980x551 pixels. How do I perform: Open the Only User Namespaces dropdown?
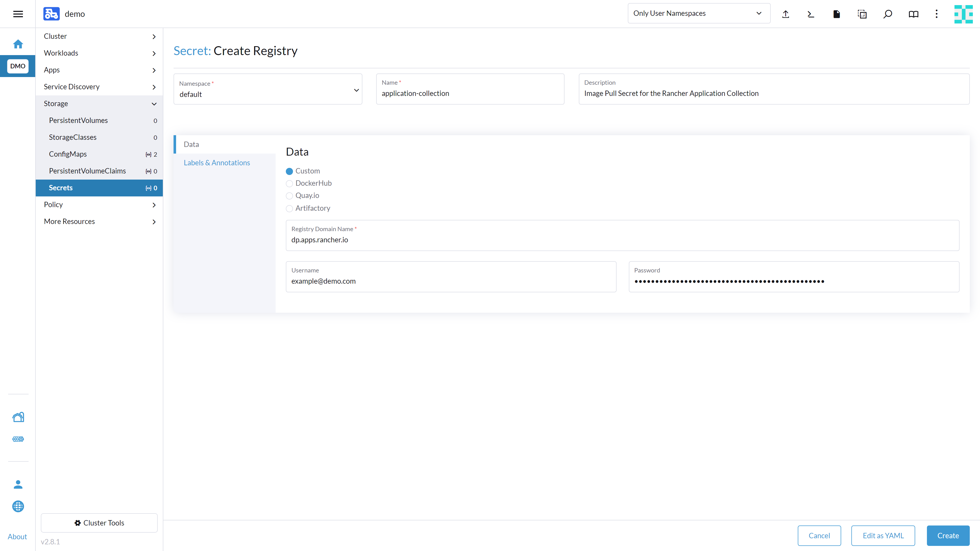(699, 13)
